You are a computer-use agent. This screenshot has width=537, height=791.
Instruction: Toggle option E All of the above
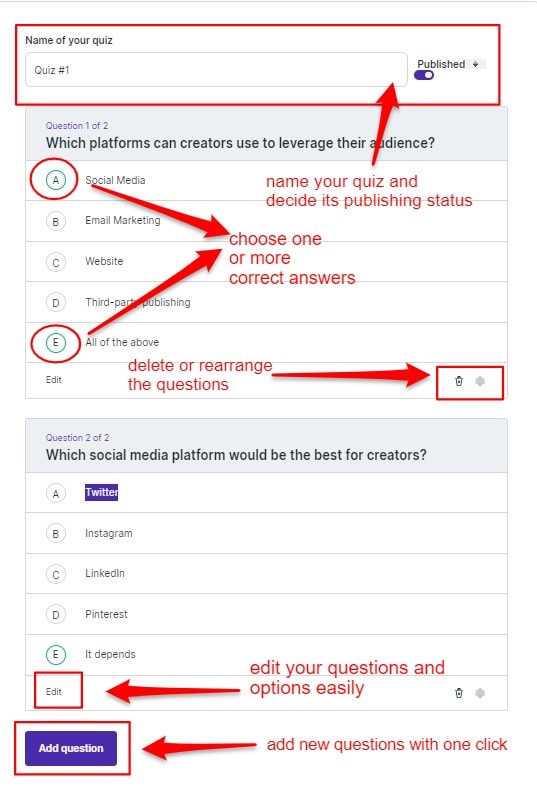(56, 343)
